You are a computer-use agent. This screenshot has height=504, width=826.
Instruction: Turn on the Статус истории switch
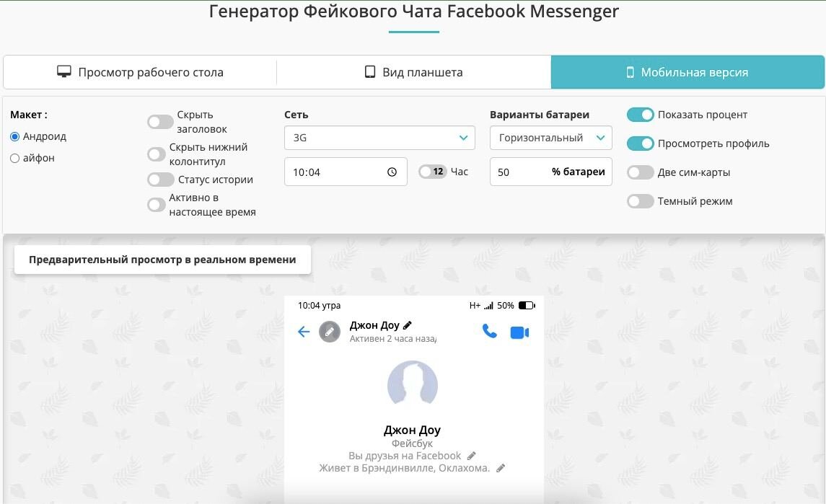tap(160, 180)
